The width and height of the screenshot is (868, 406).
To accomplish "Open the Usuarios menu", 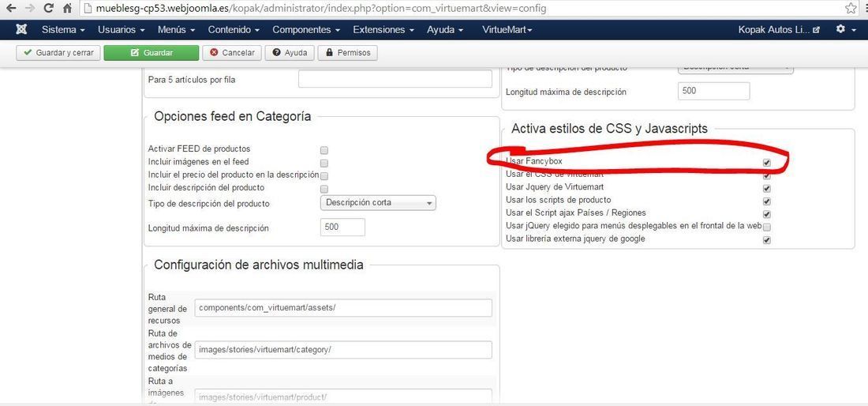I will pos(122,29).
